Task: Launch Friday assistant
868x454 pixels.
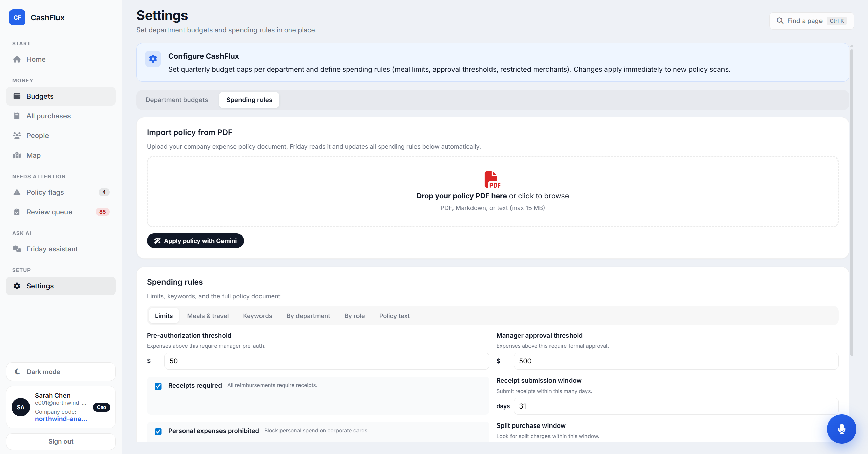Action: click(61, 249)
